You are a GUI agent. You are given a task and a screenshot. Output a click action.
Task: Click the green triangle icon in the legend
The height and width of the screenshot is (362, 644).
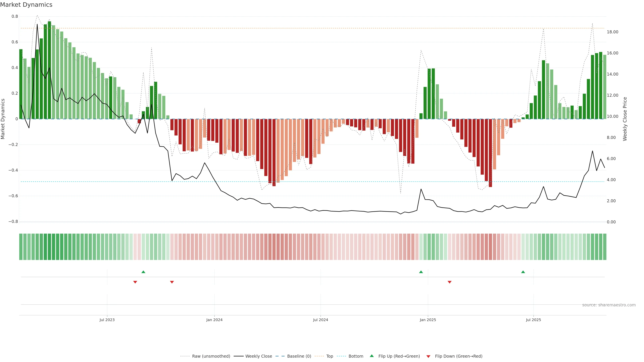point(372,356)
